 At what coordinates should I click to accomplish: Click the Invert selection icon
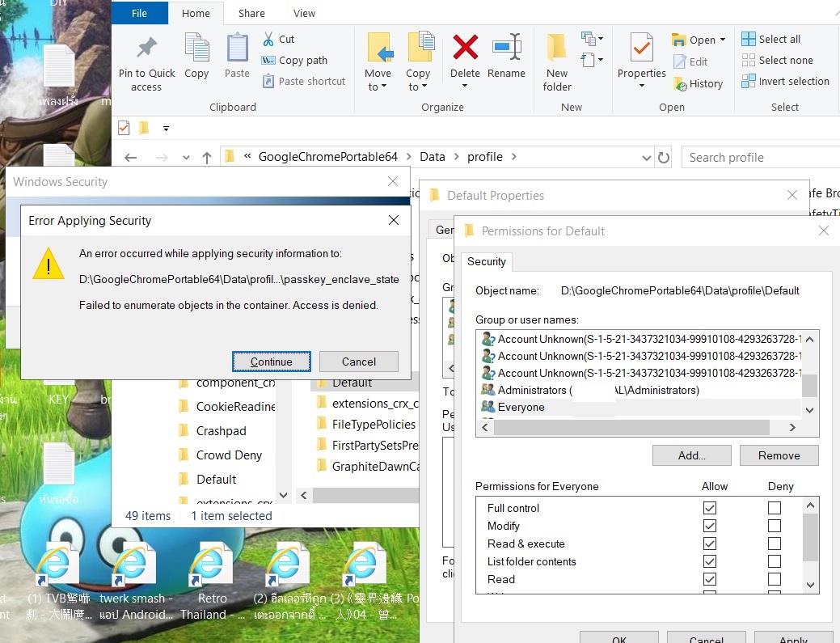click(x=749, y=82)
